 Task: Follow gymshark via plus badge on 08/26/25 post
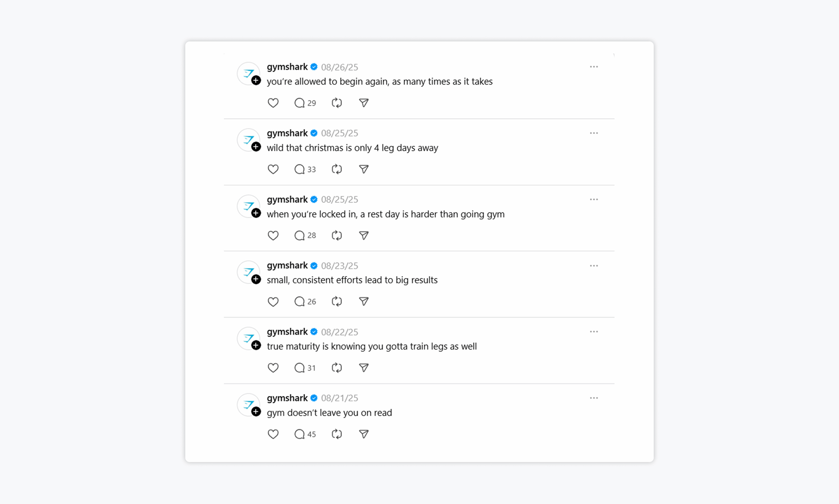pyautogui.click(x=256, y=81)
